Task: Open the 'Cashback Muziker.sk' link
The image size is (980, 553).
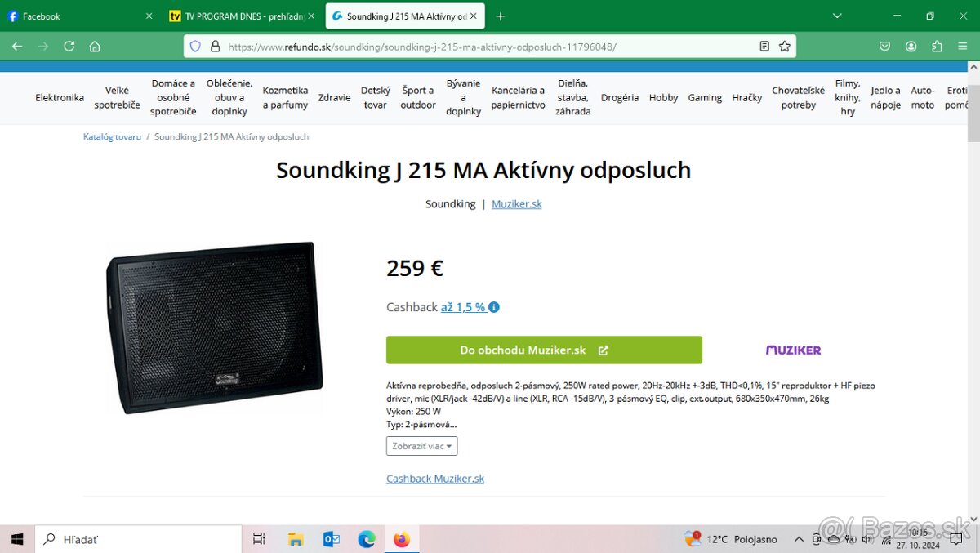Action: [x=435, y=478]
